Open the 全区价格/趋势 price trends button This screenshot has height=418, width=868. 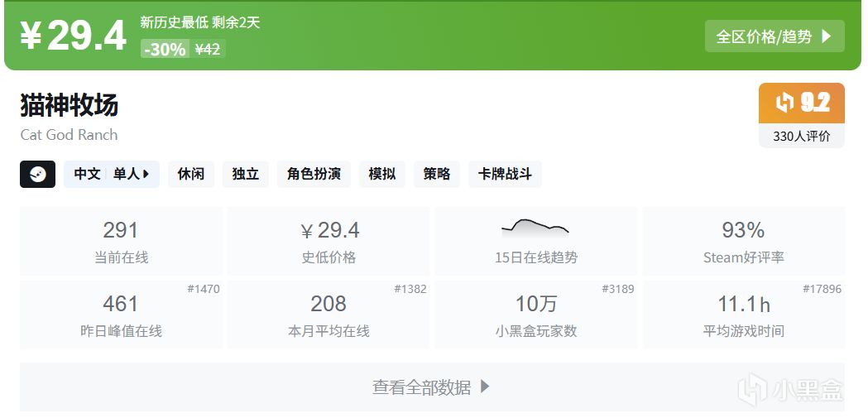[x=774, y=36]
